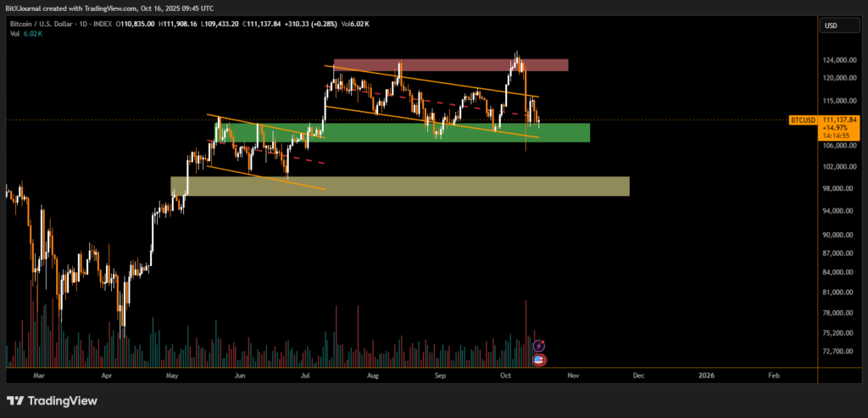The image size is (868, 418).
Task: Click the Aug label on time axis
Action: (x=374, y=374)
